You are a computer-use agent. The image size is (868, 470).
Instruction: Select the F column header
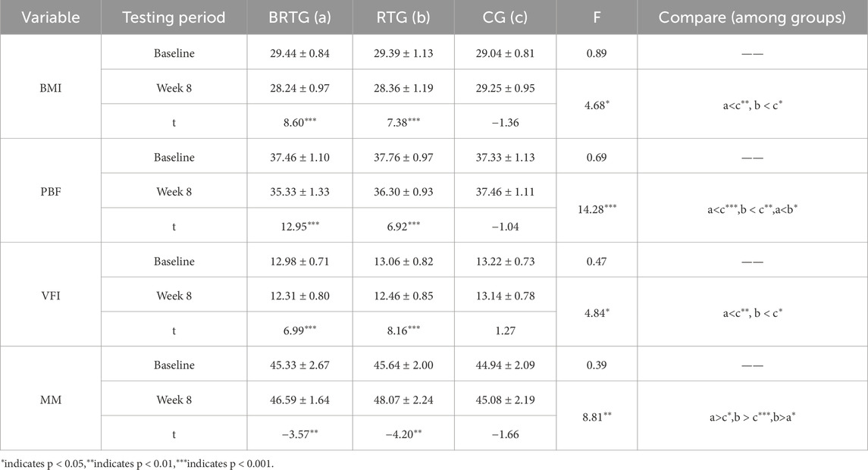[x=597, y=17]
